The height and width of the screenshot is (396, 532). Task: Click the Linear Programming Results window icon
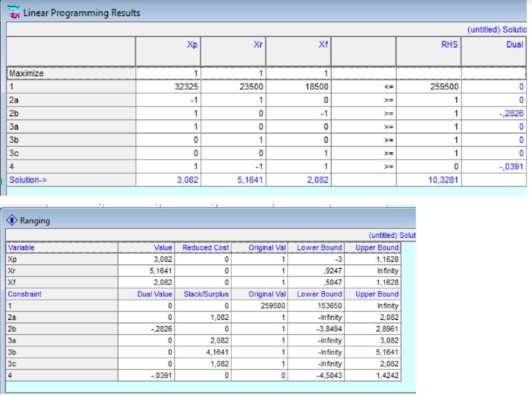click(x=14, y=12)
